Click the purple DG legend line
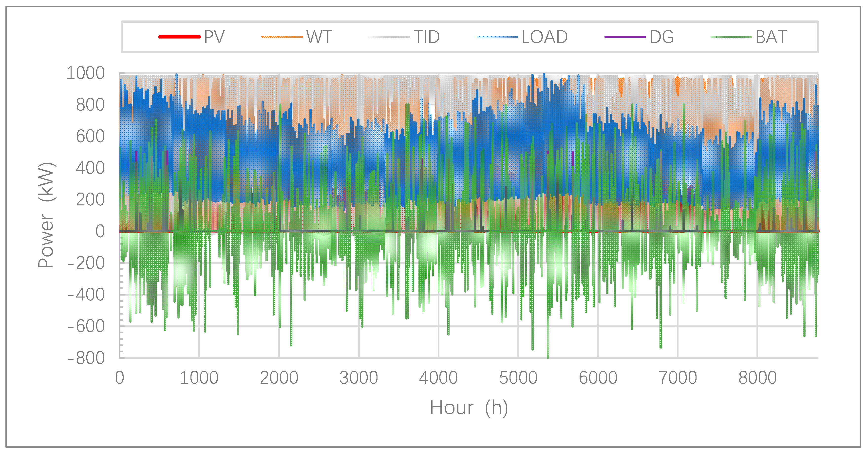Screen dimensions: 868x458 625,37
